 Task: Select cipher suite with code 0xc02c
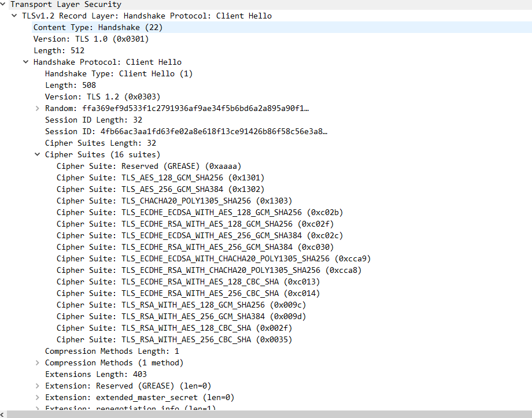click(200, 235)
